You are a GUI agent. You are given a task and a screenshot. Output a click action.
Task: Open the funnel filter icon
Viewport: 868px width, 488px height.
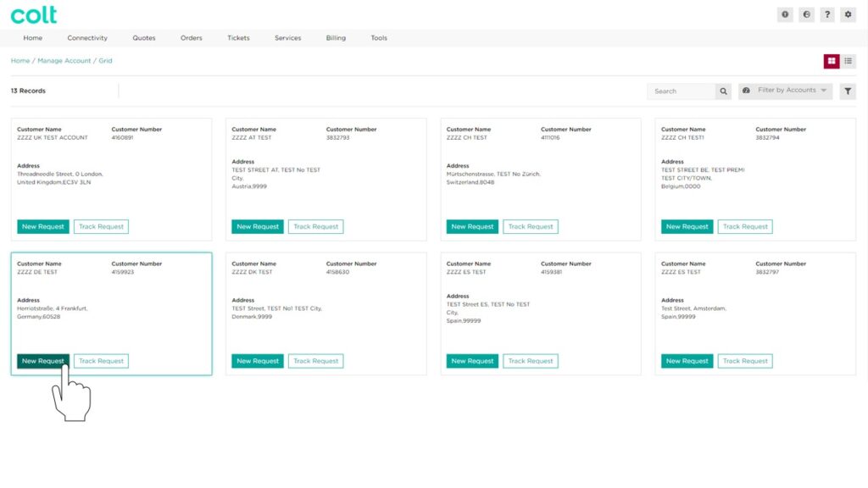pos(848,91)
